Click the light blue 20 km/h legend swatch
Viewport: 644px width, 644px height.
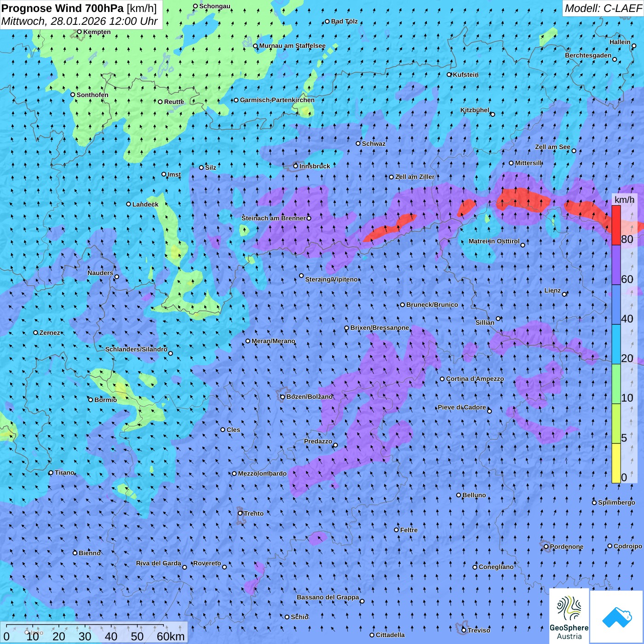616,345
